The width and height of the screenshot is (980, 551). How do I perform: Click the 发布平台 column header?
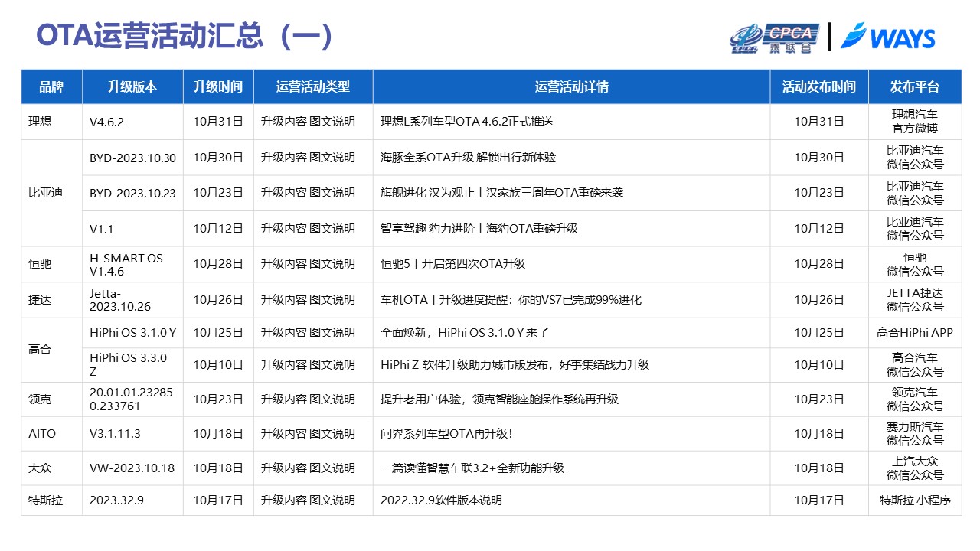(915, 87)
